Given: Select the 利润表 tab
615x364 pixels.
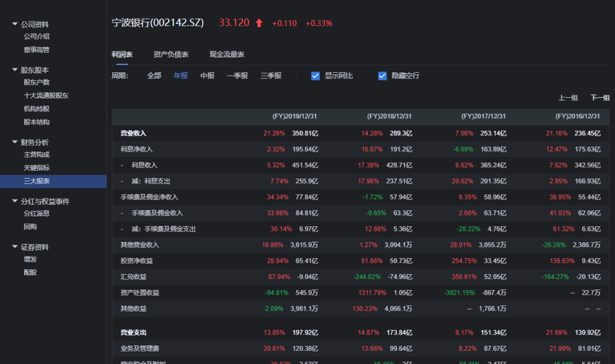Looking at the screenshot, I should pos(122,55).
